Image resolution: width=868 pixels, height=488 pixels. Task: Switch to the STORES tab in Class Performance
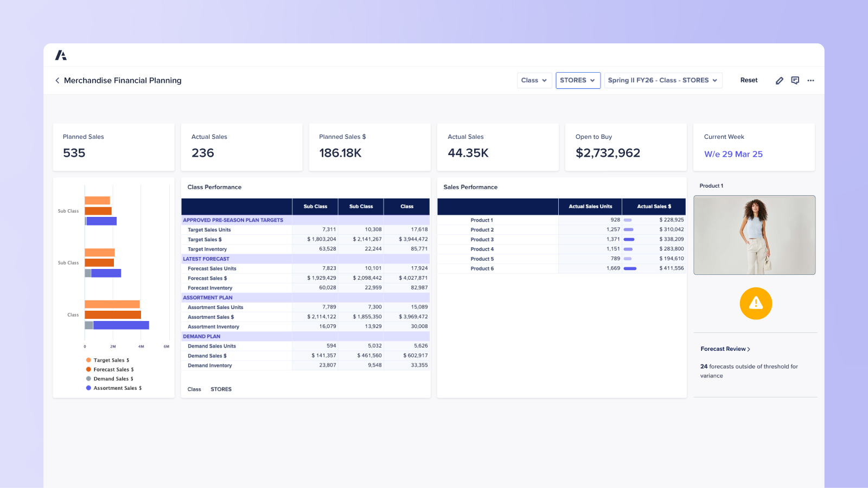click(x=221, y=389)
